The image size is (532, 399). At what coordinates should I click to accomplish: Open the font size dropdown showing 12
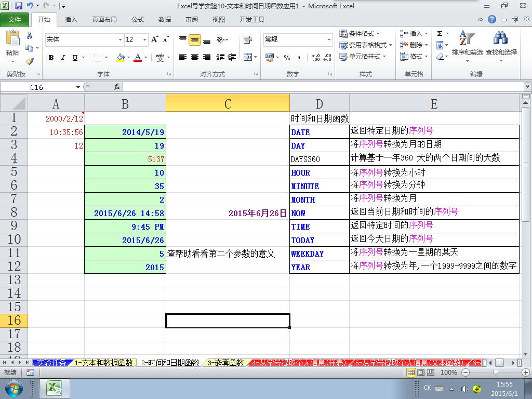point(144,39)
